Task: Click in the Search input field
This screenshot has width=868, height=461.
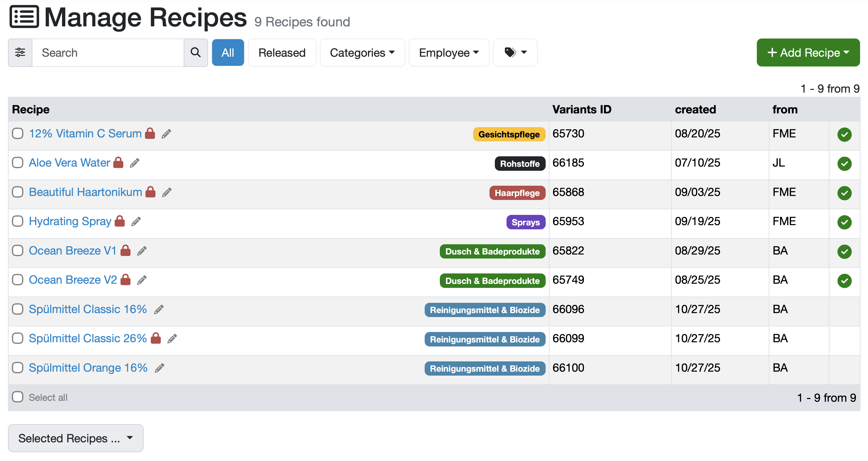Action: pyautogui.click(x=108, y=52)
